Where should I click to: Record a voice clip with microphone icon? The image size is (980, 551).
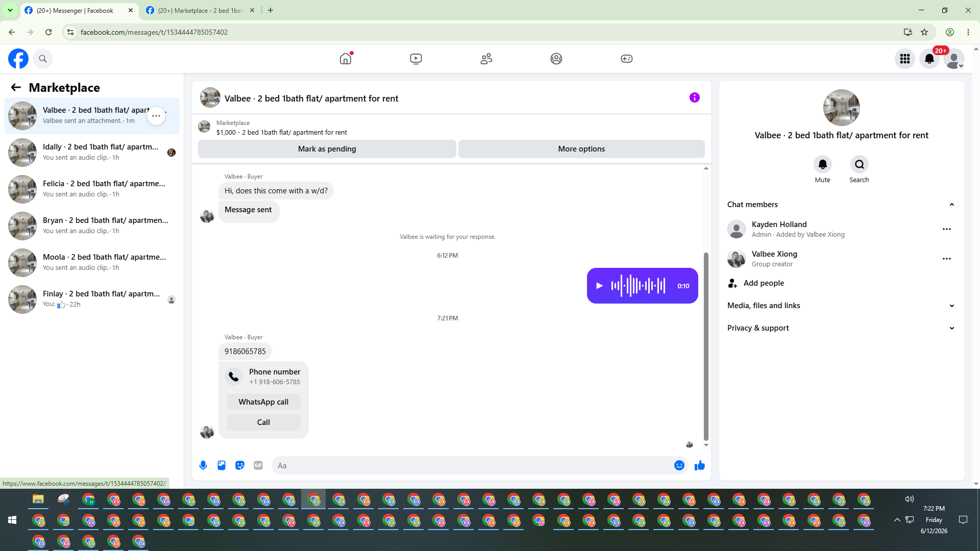click(x=203, y=465)
